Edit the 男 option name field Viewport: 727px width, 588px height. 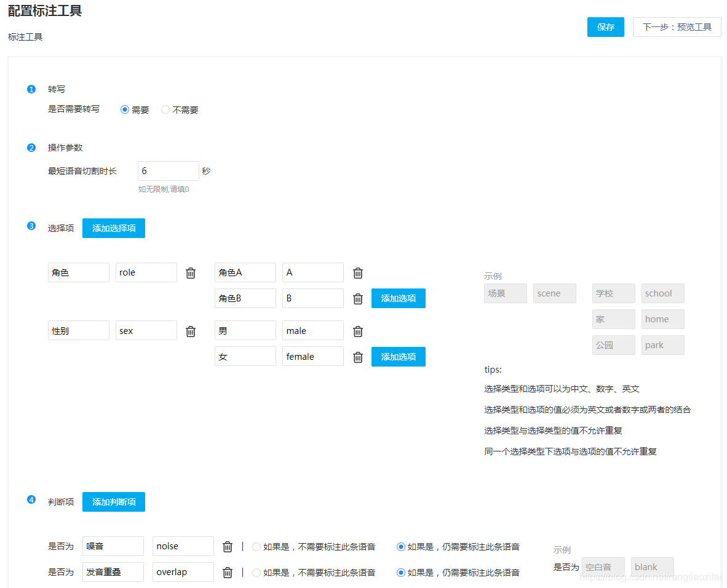245,331
